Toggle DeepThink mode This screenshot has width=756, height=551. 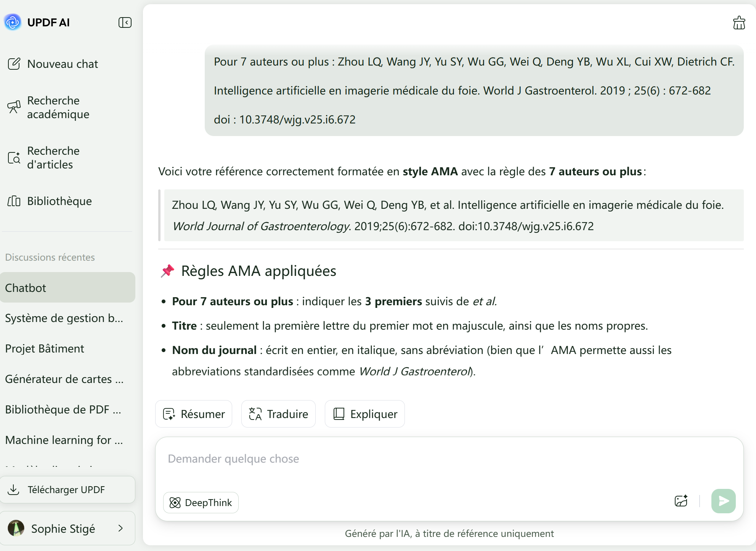pos(201,503)
